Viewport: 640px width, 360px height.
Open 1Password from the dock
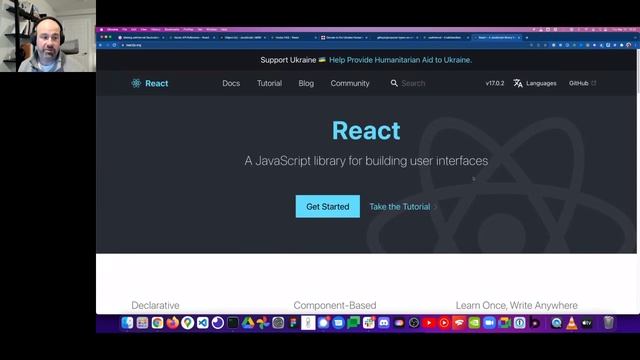(520, 323)
